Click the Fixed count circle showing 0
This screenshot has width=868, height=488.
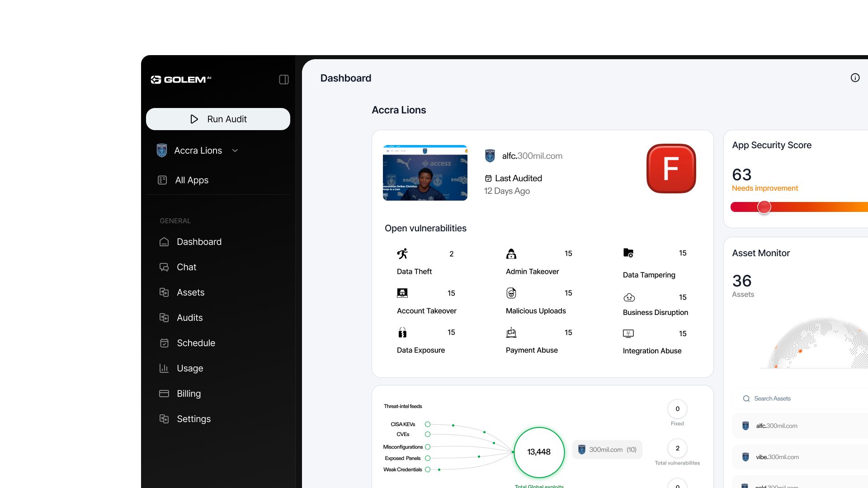[677, 409]
